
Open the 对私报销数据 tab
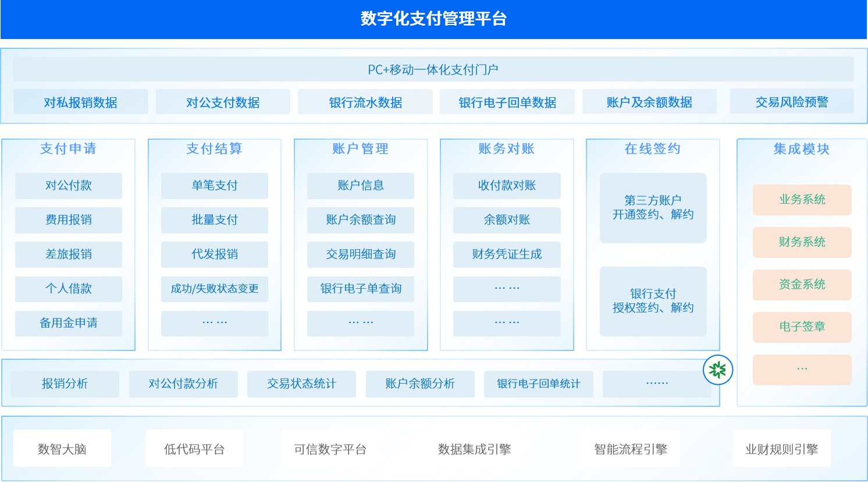[80, 102]
